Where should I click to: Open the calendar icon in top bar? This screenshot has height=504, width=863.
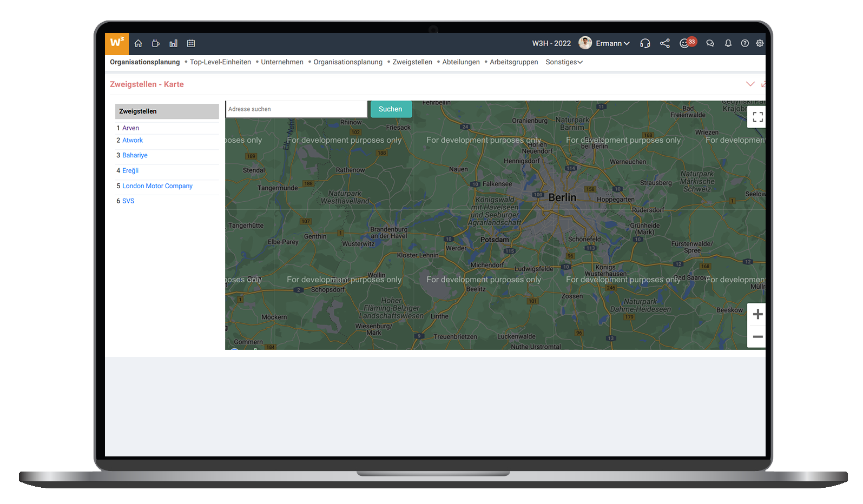click(191, 43)
